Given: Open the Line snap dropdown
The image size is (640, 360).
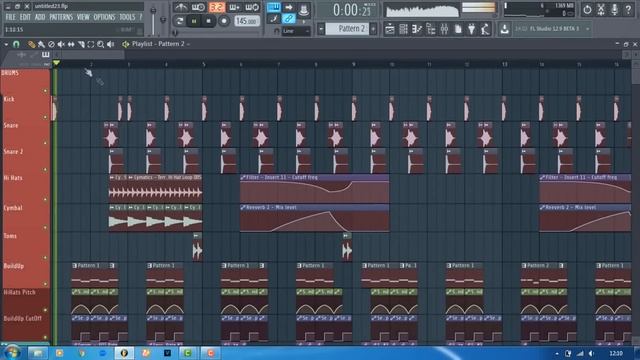Looking at the screenshot, I should click(x=296, y=31).
